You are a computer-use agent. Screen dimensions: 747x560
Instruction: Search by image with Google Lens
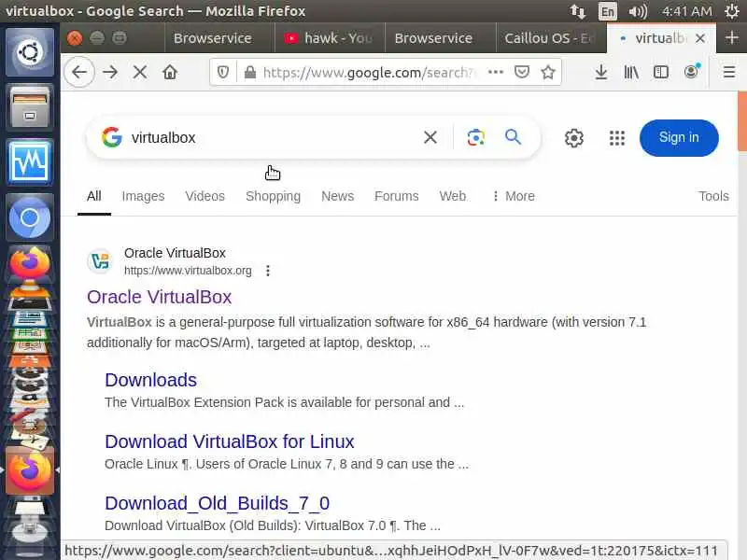coord(475,137)
